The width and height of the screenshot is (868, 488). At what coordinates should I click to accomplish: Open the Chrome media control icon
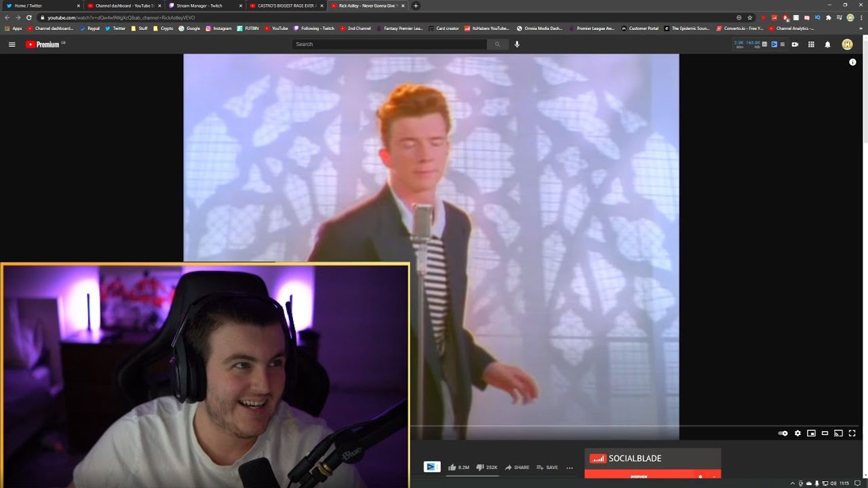click(839, 18)
